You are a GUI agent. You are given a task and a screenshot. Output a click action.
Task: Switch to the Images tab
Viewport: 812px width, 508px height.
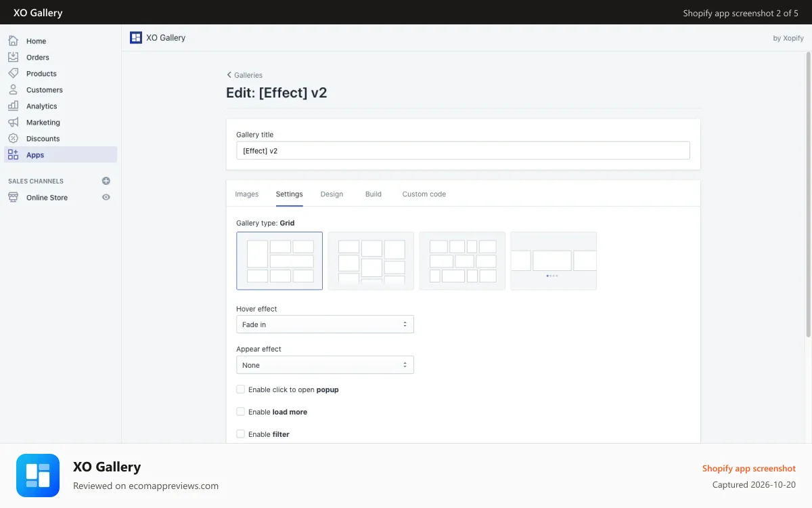tap(247, 194)
